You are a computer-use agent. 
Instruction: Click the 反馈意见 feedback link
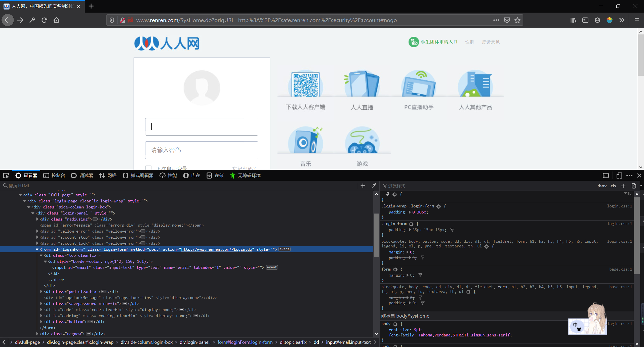click(x=491, y=42)
